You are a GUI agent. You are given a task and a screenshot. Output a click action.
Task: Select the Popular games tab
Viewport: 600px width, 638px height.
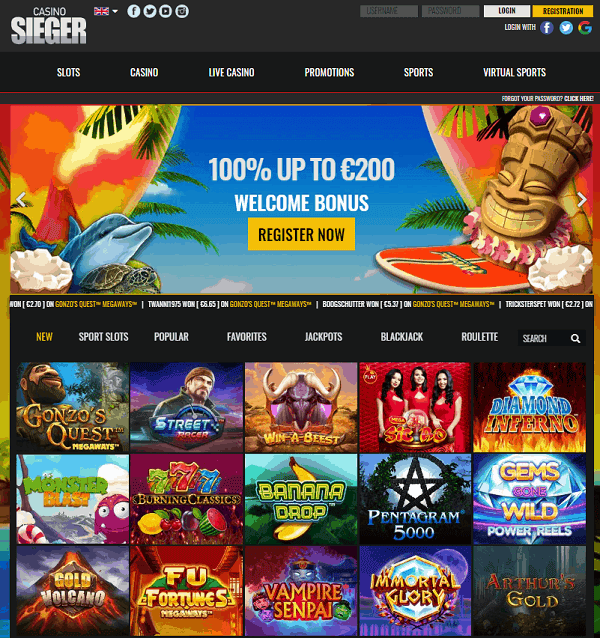(171, 337)
